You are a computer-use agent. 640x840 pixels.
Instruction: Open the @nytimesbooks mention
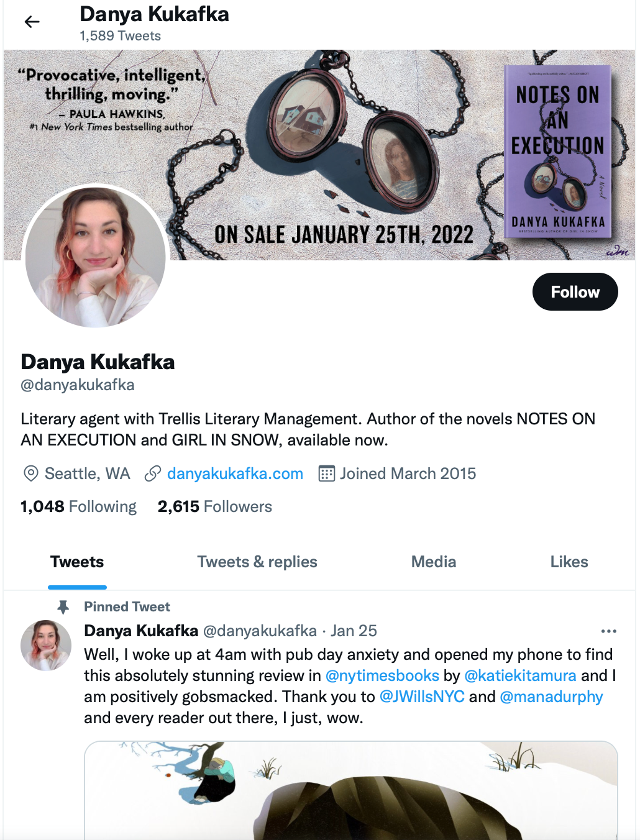coord(382,675)
